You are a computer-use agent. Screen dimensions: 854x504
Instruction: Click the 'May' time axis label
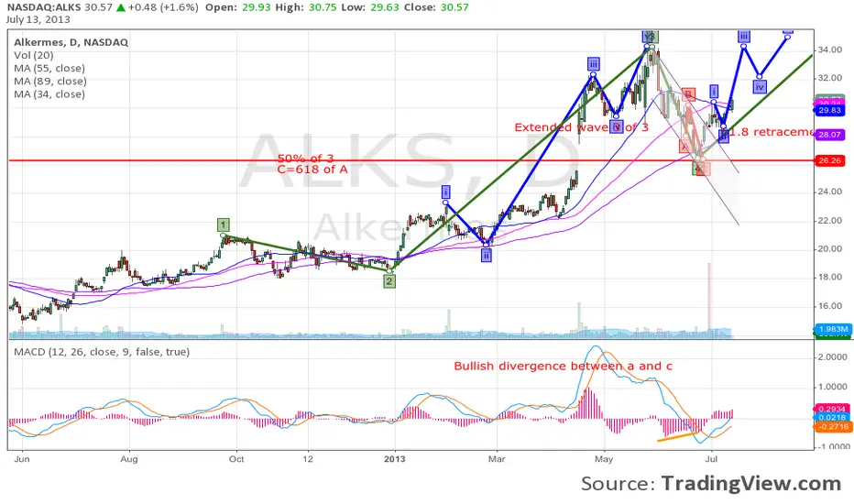pyautogui.click(x=604, y=459)
